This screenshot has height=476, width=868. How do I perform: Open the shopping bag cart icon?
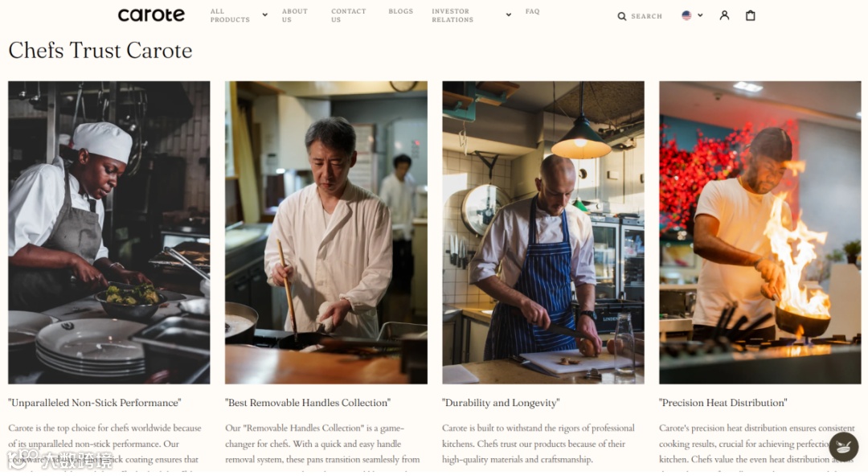coord(750,15)
